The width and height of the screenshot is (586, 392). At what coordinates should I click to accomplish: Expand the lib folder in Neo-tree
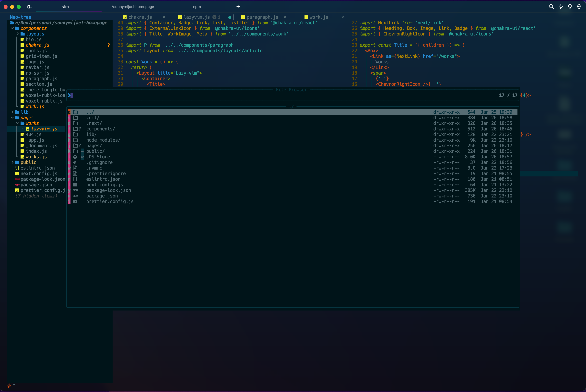(x=12, y=112)
